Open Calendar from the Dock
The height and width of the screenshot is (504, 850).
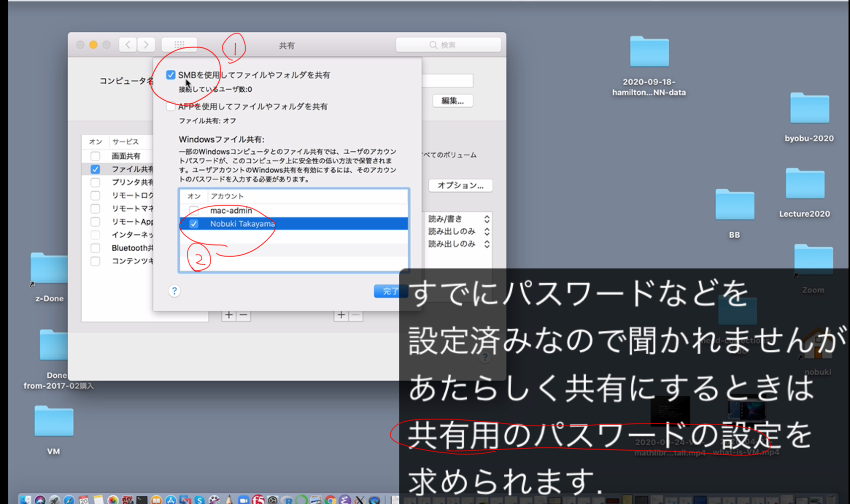pos(84,500)
